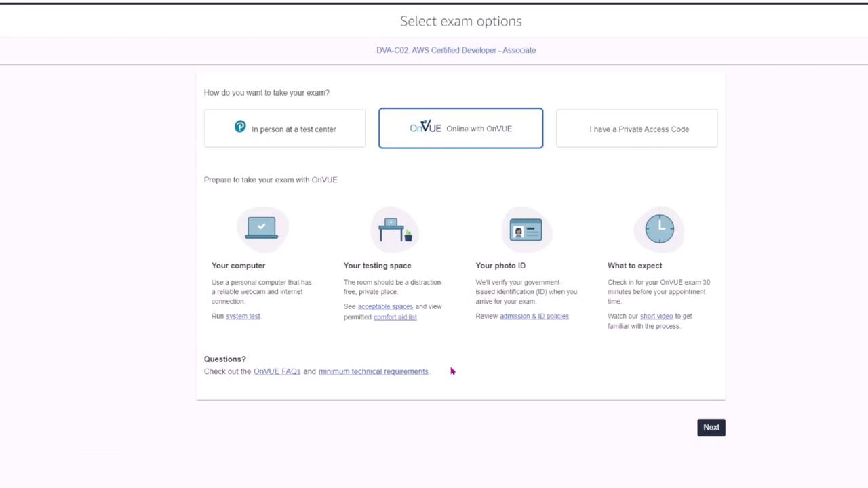Click the What to expect heading
This screenshot has height=488, width=868.
pyautogui.click(x=635, y=266)
